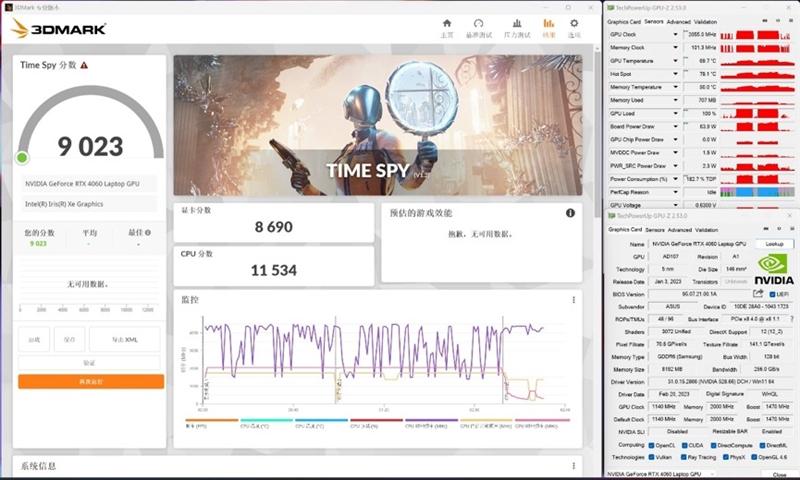
Task: Click the orange frame-rate legend bar under the chart
Action: (211, 420)
